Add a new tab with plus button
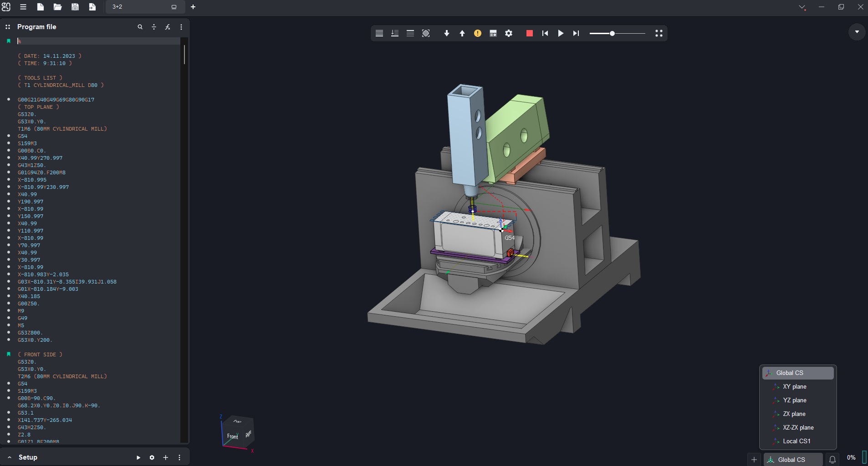The width and height of the screenshot is (868, 466). coord(193,7)
